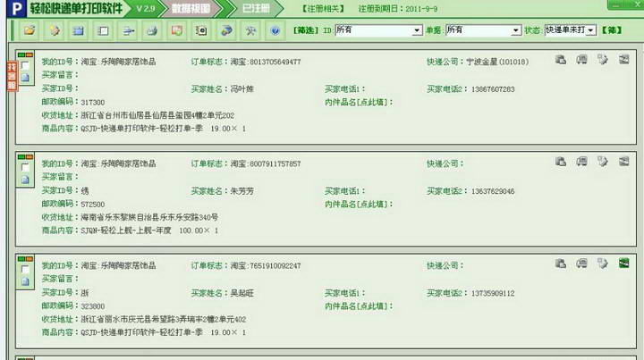Click tag icon on order 572500

603,162
